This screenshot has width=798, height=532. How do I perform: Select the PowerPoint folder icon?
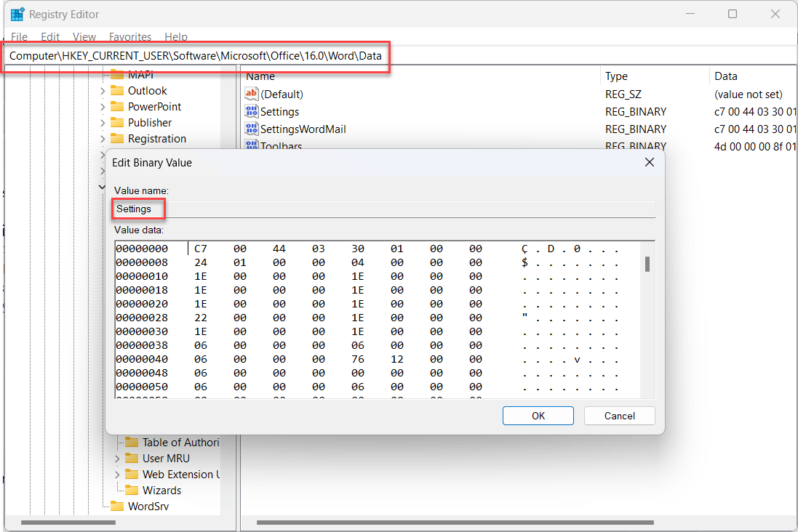(117, 107)
